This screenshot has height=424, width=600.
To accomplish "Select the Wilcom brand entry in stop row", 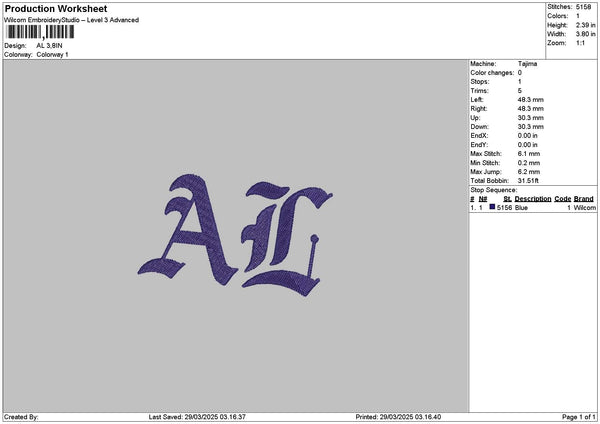I will tap(584, 207).
